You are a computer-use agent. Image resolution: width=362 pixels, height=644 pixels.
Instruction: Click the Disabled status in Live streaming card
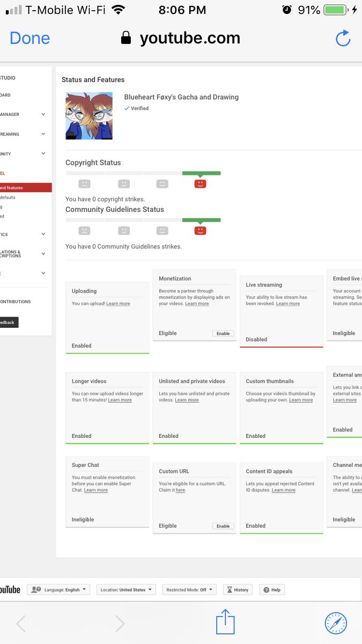click(x=256, y=339)
